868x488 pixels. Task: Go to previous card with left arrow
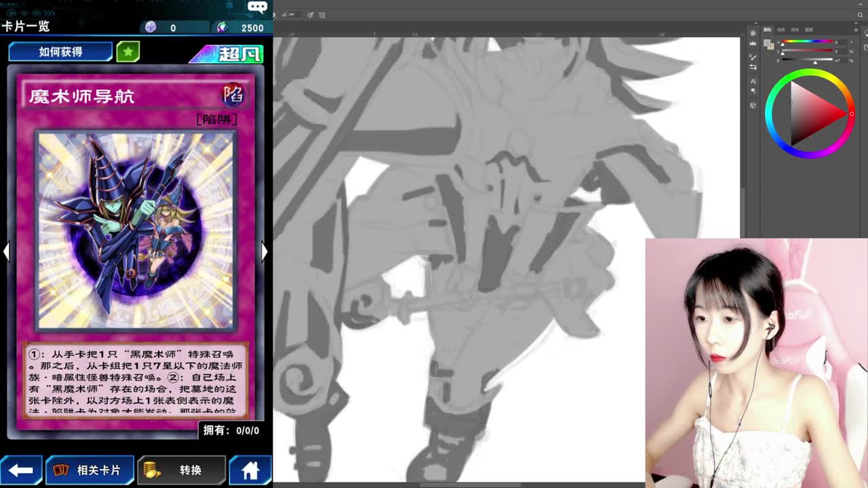(5, 251)
